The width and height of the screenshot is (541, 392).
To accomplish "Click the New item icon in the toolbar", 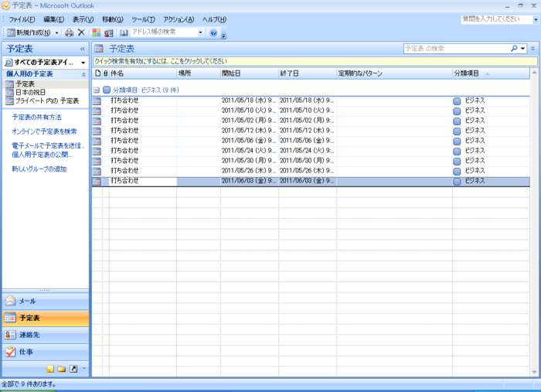I will coord(11,32).
